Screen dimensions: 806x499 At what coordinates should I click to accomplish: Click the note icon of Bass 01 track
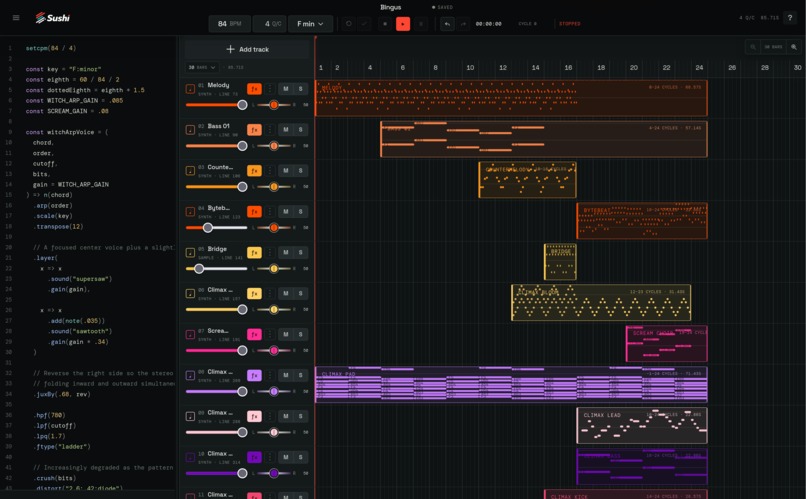coord(190,130)
